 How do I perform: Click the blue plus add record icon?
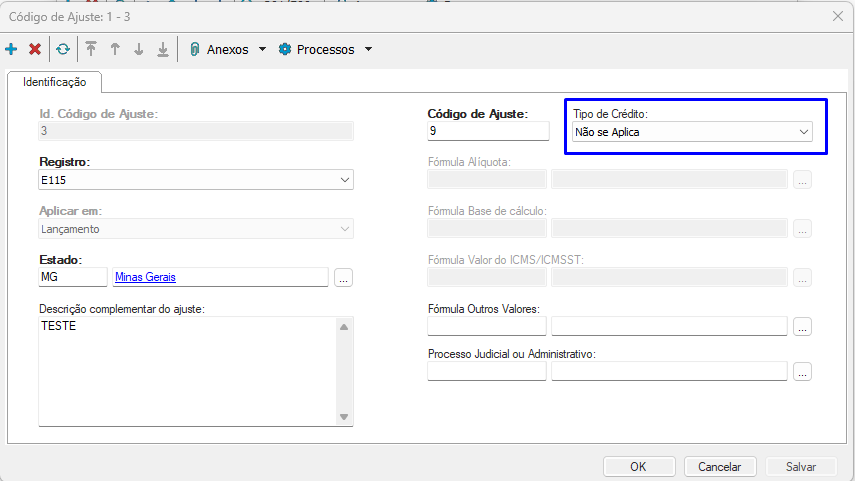point(11,49)
